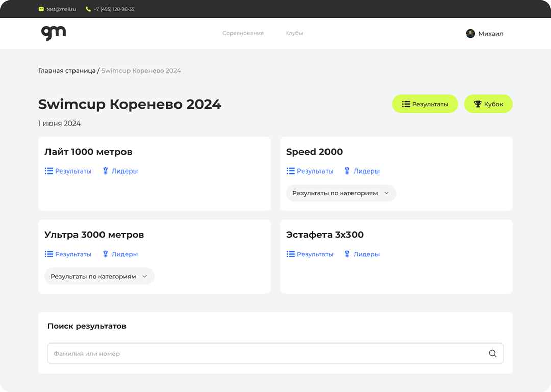Click the list icon under Ультра 3000 метров
This screenshot has height=392, width=551.
click(x=49, y=254)
